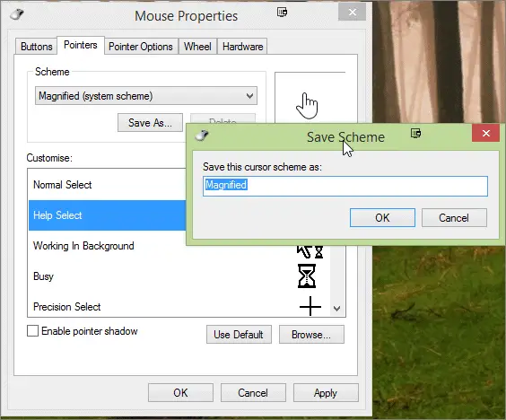Click Apply in Mouse Properties window
The width and height of the screenshot is (506, 420).
click(326, 392)
